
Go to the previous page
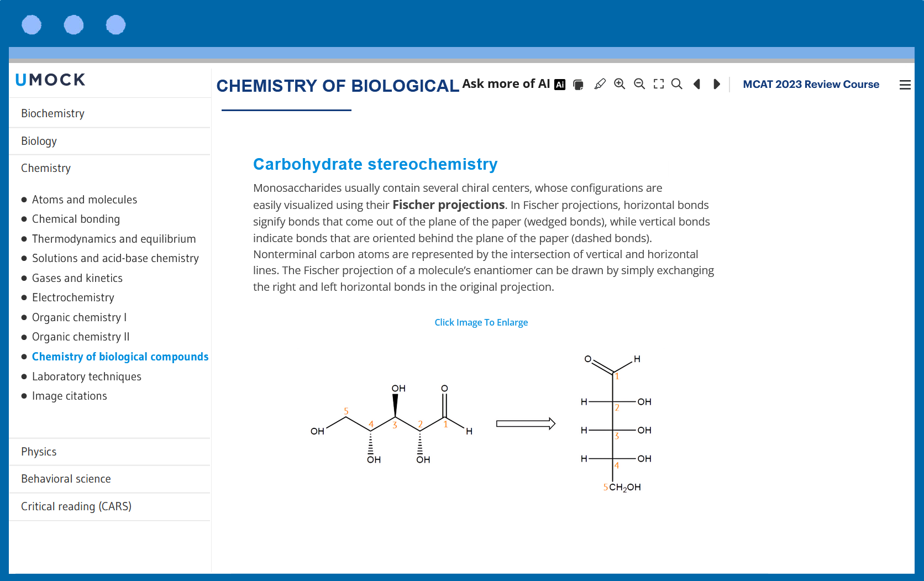point(697,84)
